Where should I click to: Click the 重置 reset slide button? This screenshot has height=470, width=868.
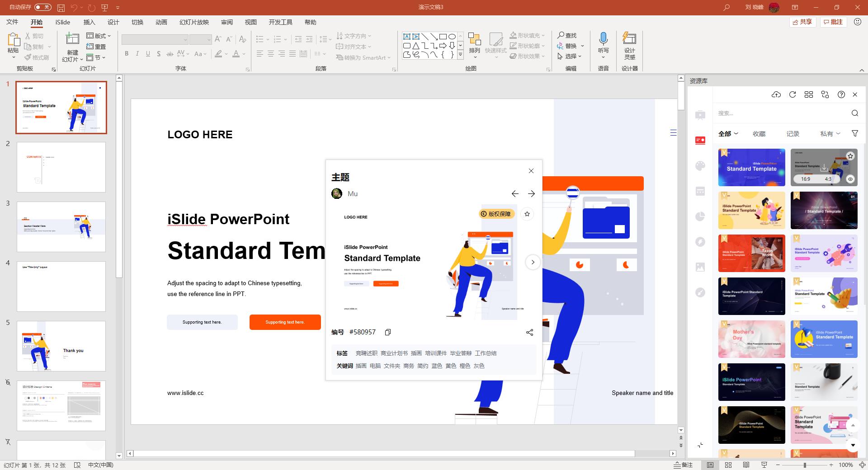coord(96,47)
